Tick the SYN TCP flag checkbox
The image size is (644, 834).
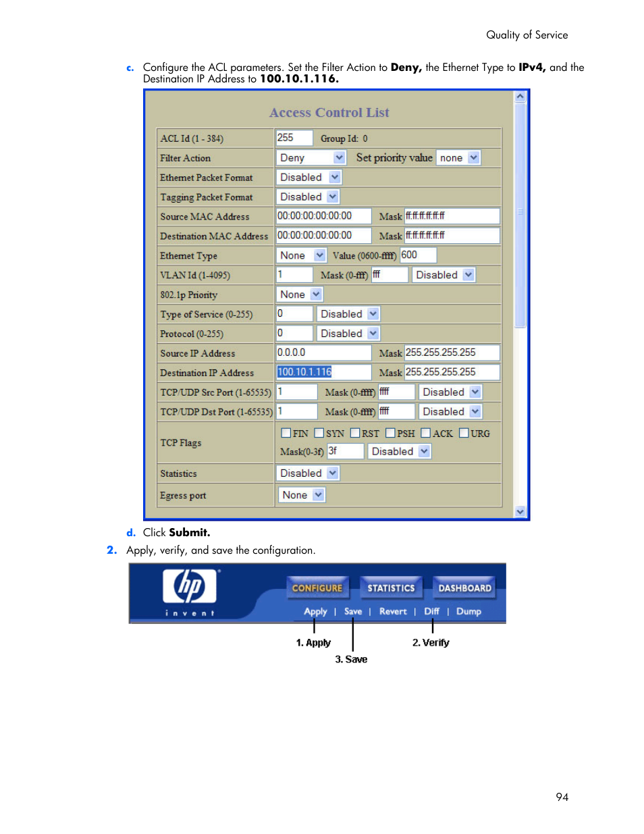(x=319, y=433)
